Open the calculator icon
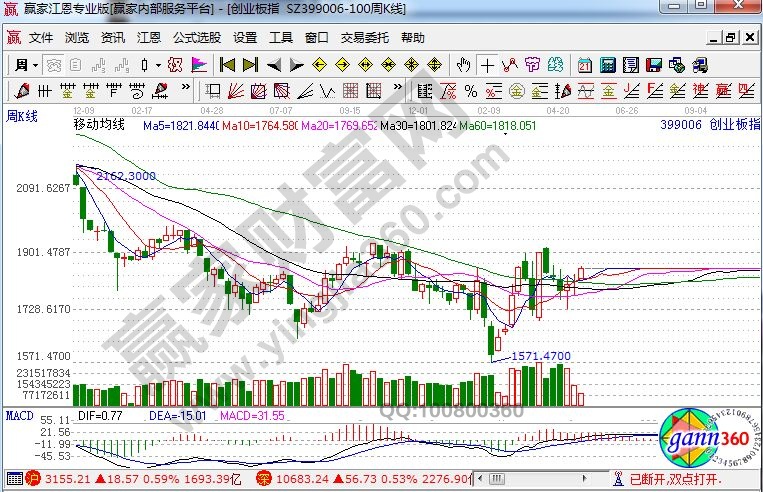763x492 pixels. pos(607,65)
